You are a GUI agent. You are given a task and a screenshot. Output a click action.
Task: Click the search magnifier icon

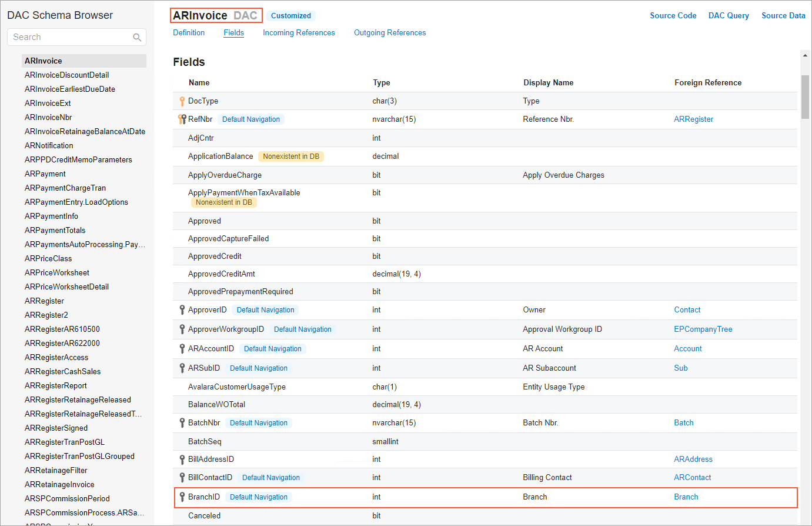point(137,38)
